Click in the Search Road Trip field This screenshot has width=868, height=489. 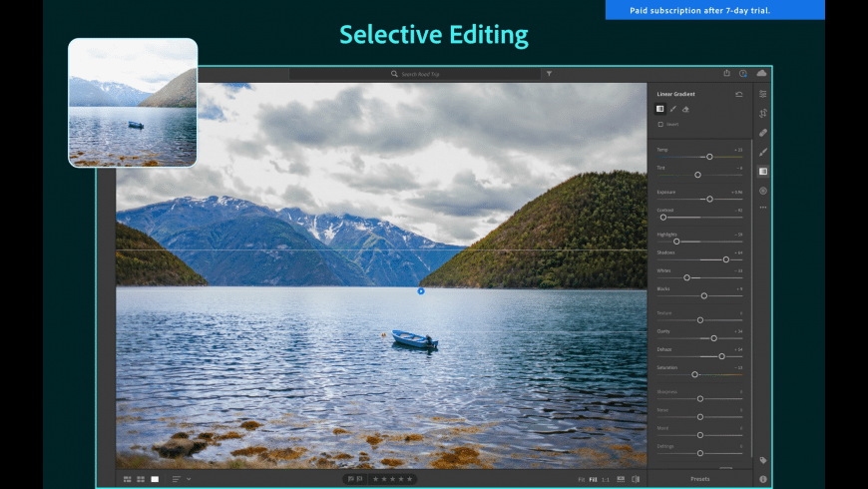tap(415, 74)
